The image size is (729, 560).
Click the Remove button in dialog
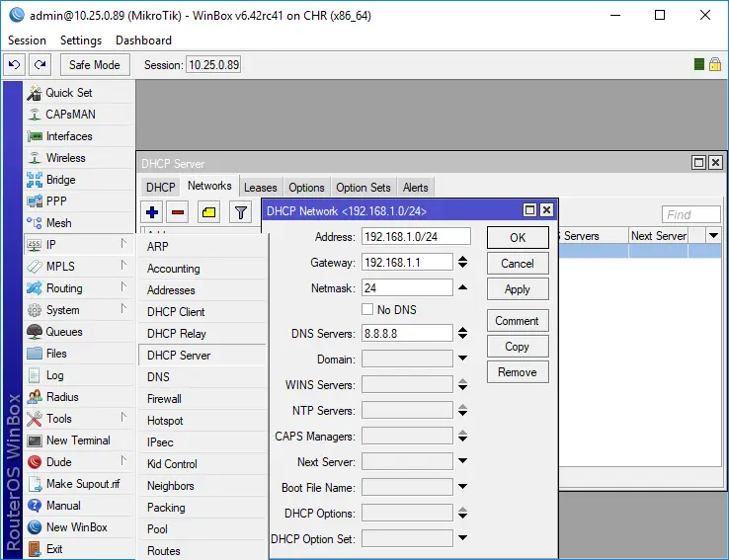coord(518,372)
